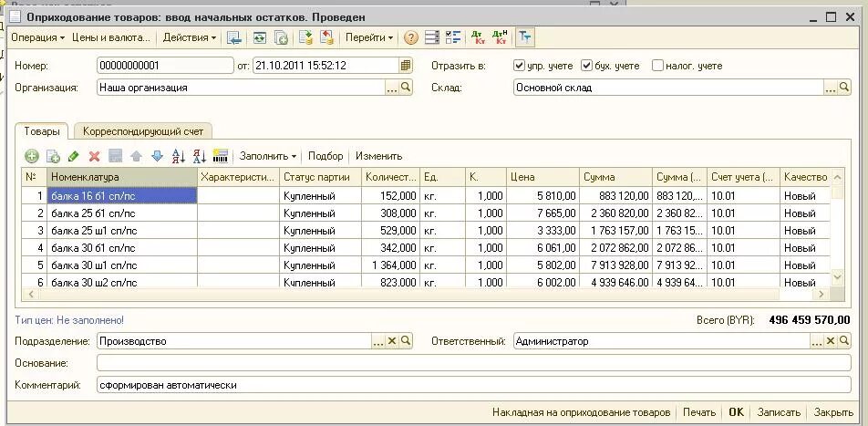
Task: Click the greyed-out finish editing icon
Action: [x=115, y=156]
